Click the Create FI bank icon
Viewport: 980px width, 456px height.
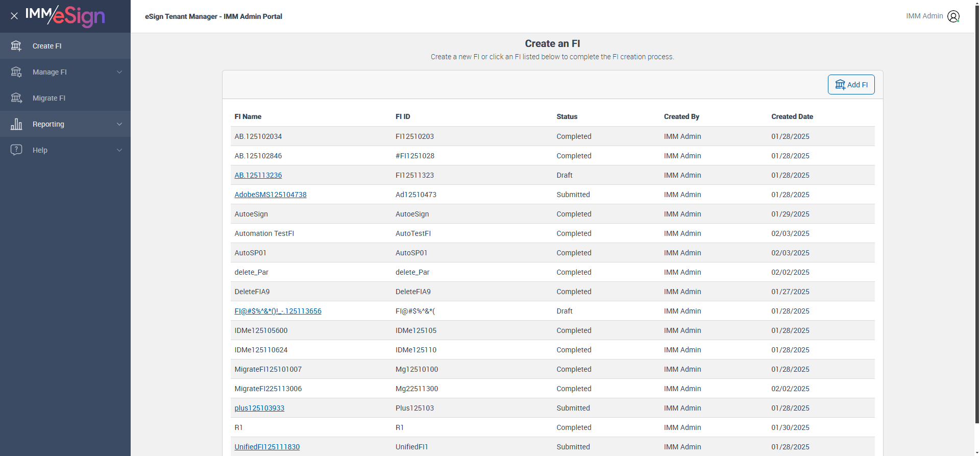coord(16,46)
